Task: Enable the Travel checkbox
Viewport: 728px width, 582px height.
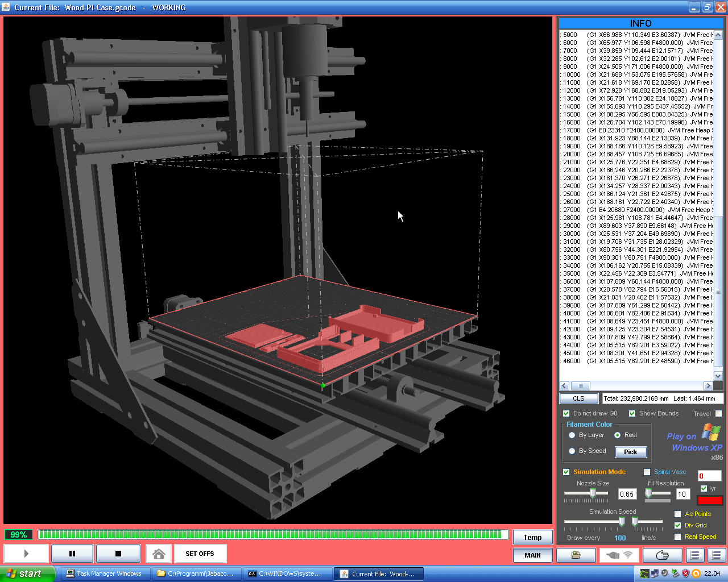Action: (718, 413)
